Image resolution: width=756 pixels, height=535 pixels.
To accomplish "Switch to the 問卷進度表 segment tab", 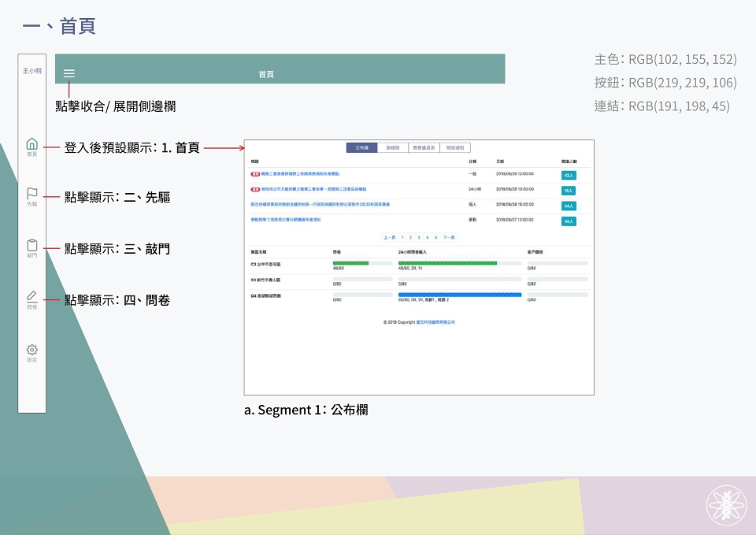I will pyautogui.click(x=424, y=147).
